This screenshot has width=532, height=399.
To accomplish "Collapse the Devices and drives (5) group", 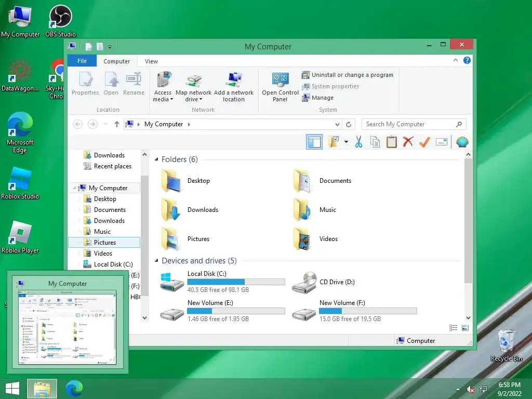I will pyautogui.click(x=156, y=261).
